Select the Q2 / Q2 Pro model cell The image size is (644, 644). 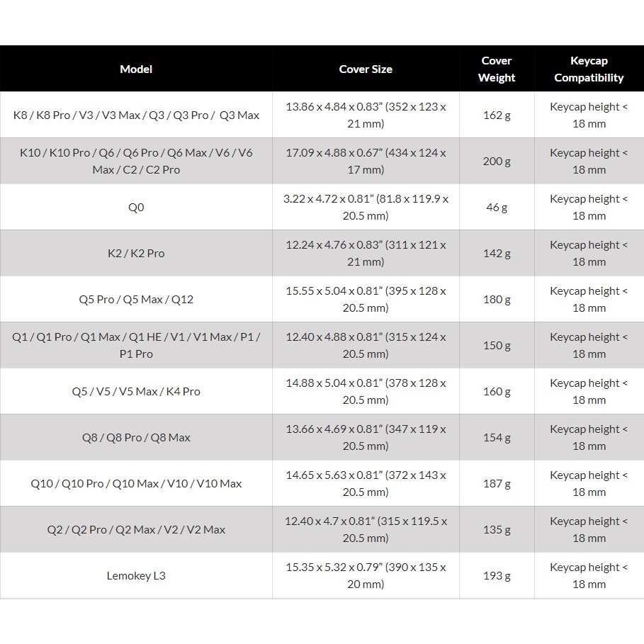[136, 529]
